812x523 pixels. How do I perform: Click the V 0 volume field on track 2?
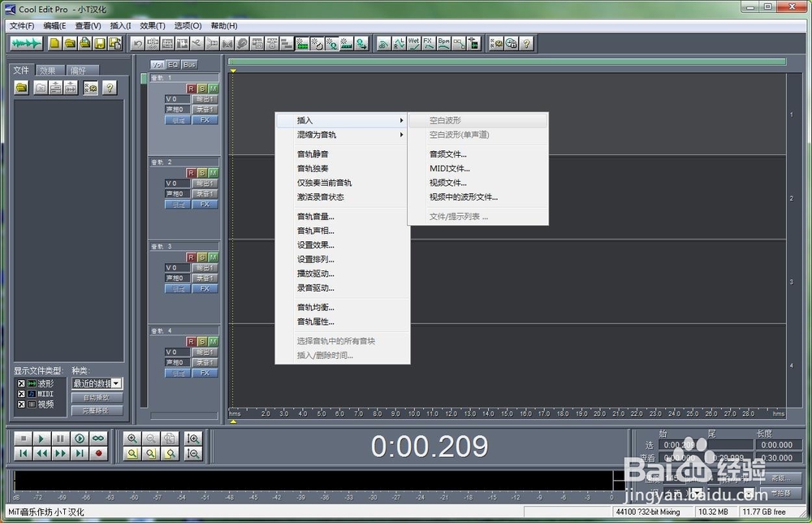pos(177,184)
